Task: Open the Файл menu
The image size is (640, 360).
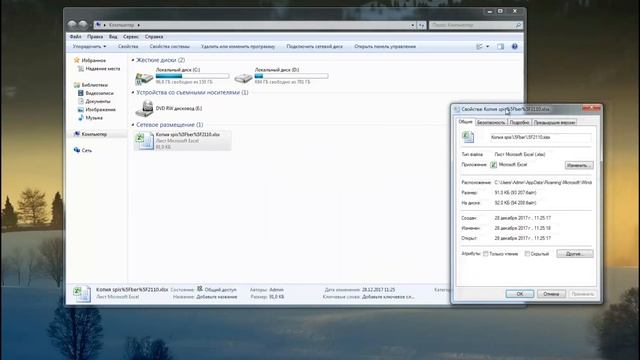Action: [76, 37]
